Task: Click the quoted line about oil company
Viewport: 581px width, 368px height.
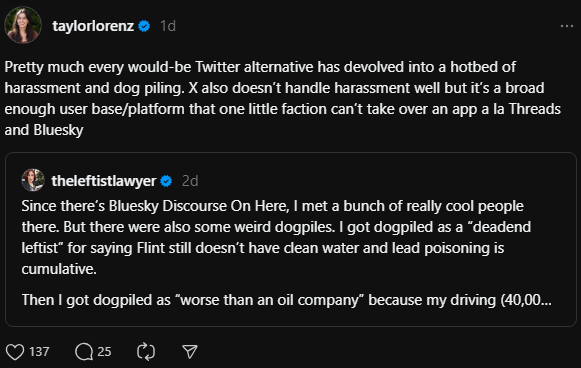Action: [286, 300]
